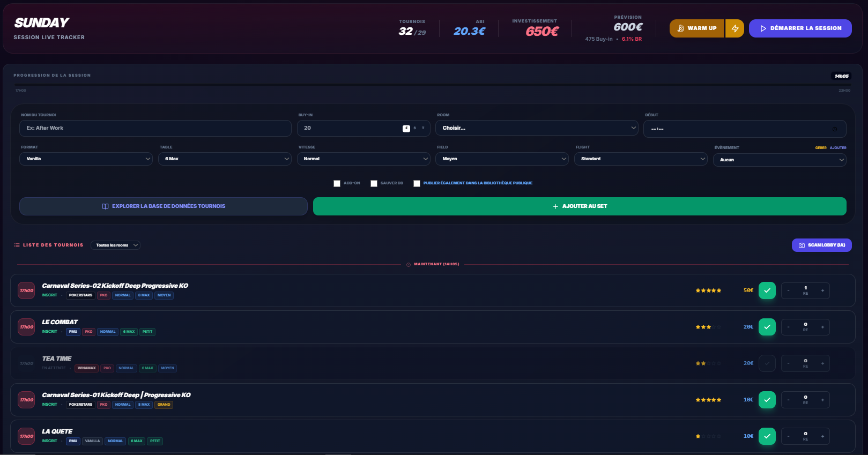Click the POKERSTARS tag on Carnaval Series-02
This screenshot has height=455, width=868.
point(80,295)
